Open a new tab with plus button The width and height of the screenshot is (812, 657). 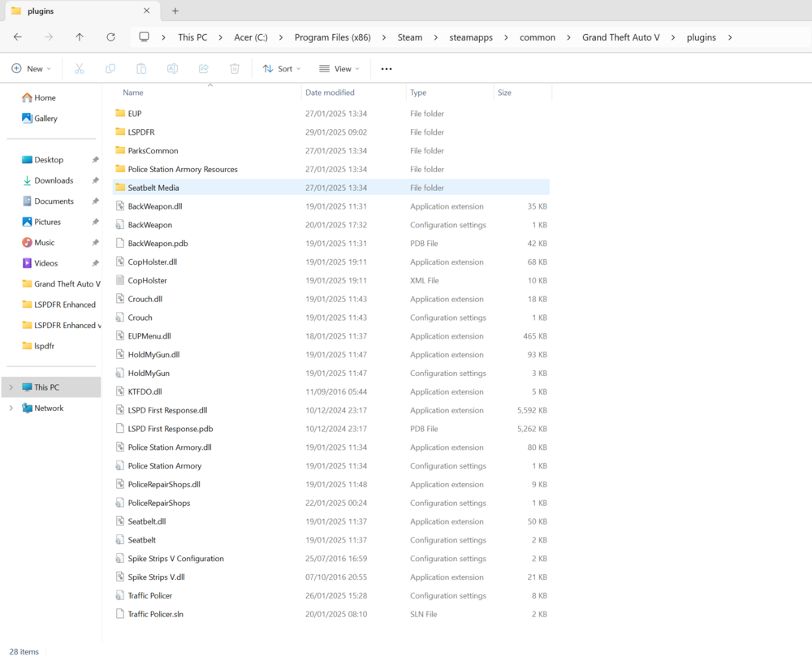pos(175,11)
